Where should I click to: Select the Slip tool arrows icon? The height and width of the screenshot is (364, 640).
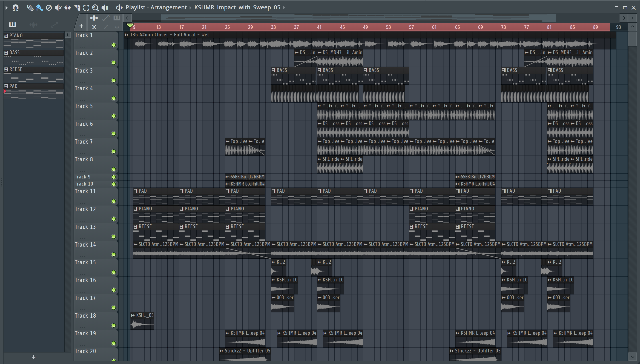click(x=67, y=8)
